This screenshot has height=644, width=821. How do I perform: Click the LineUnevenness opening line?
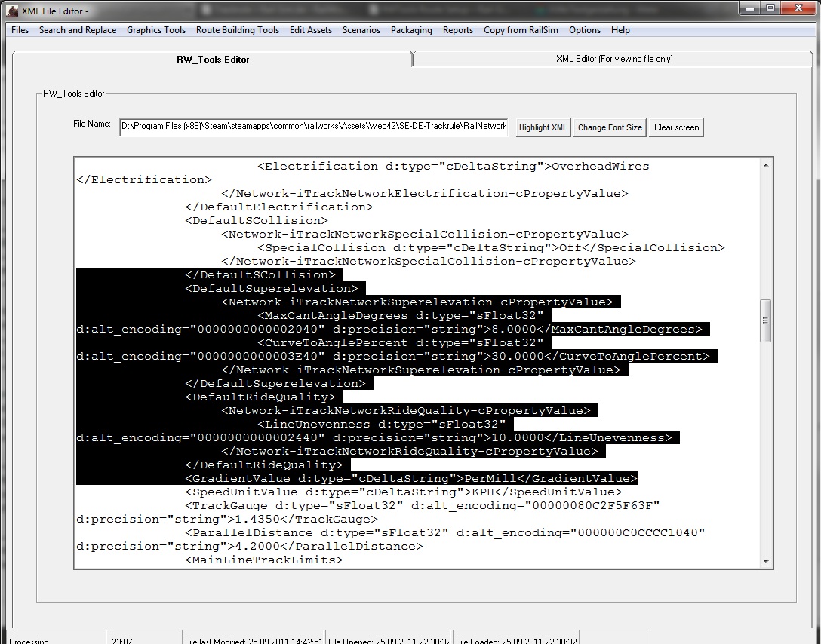[382, 425]
